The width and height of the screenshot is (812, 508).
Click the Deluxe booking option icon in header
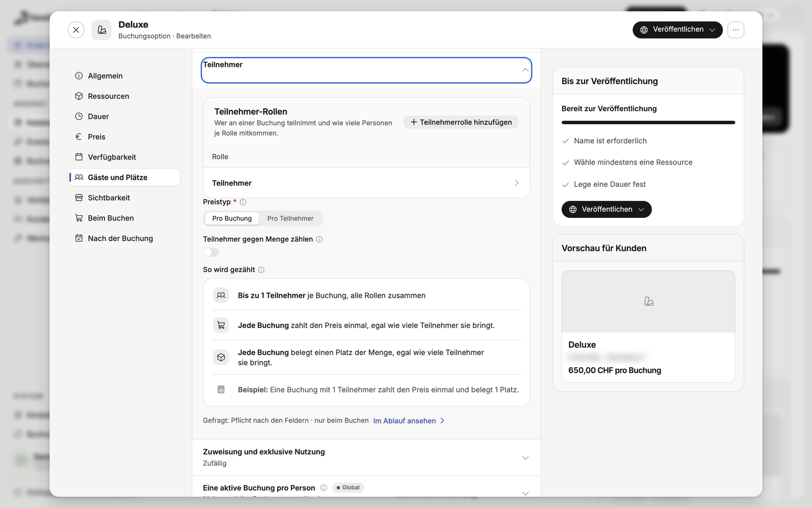pyautogui.click(x=101, y=30)
